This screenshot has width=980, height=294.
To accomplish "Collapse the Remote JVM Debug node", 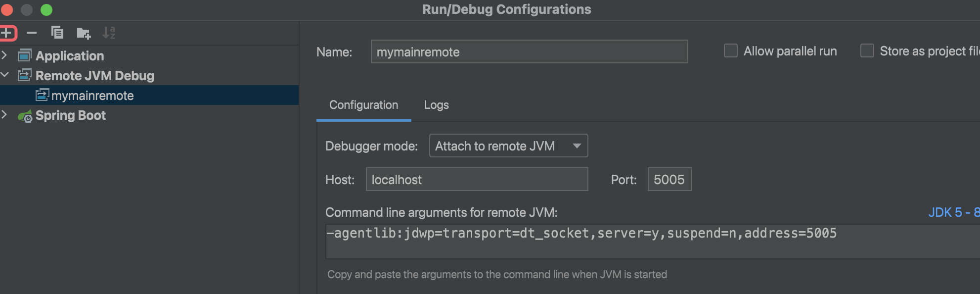I will (x=5, y=75).
